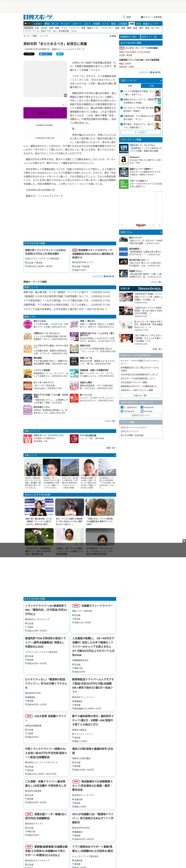
Task: Click 芸能 in the breadcrumb trail
Action: click(x=34, y=36)
